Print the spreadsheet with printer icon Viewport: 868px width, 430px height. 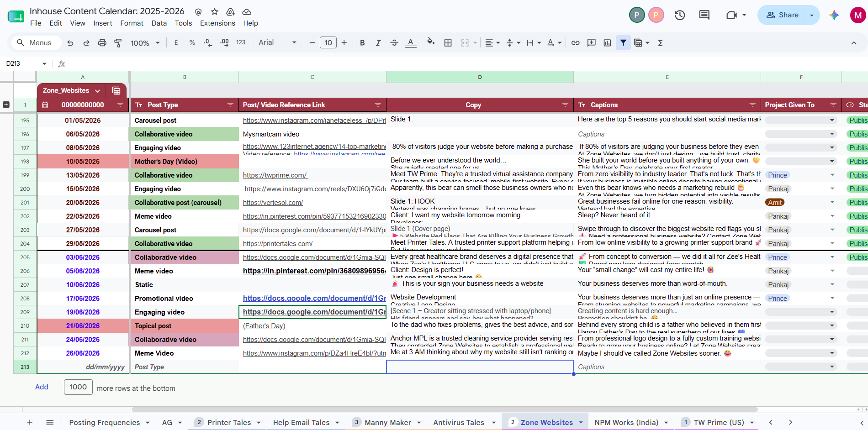click(102, 43)
